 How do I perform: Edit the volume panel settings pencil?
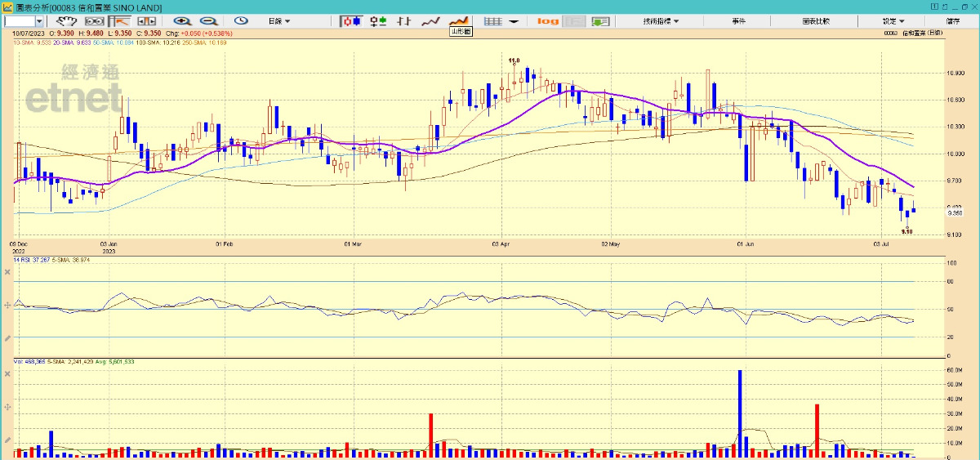pos(7,439)
